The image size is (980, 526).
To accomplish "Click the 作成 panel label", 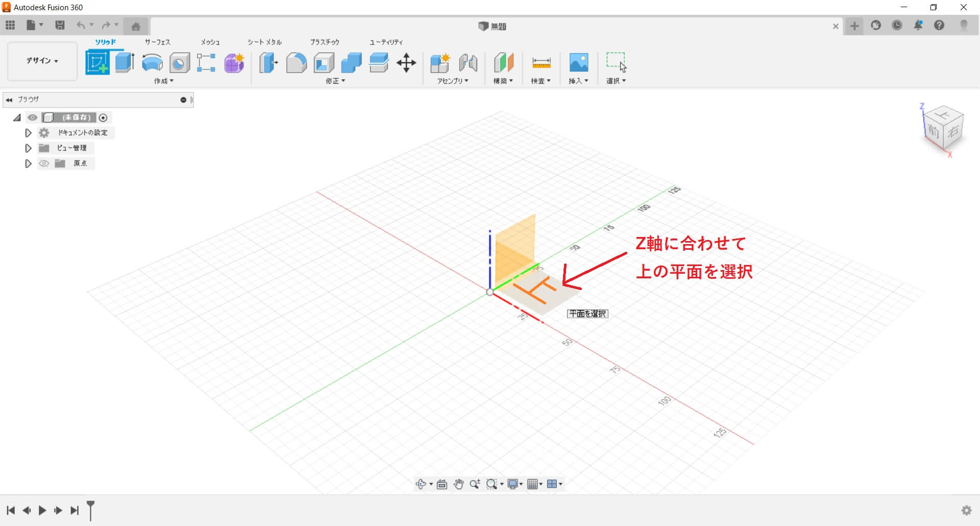I will [163, 81].
